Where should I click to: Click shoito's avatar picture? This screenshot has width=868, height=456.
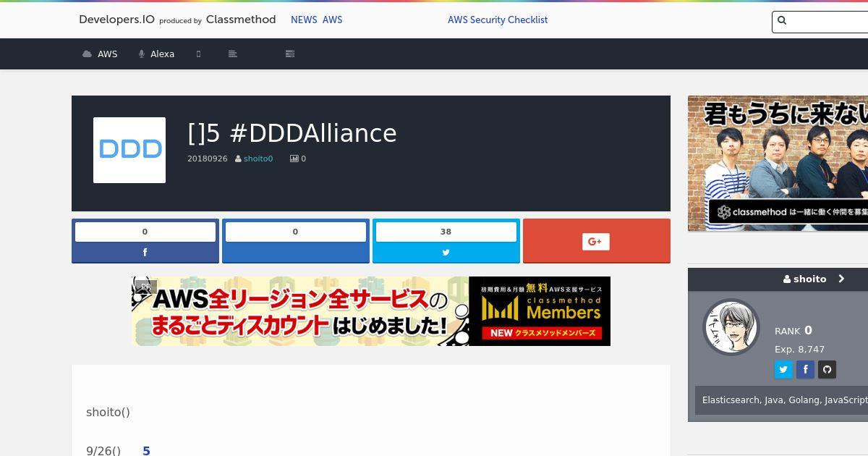tap(731, 327)
